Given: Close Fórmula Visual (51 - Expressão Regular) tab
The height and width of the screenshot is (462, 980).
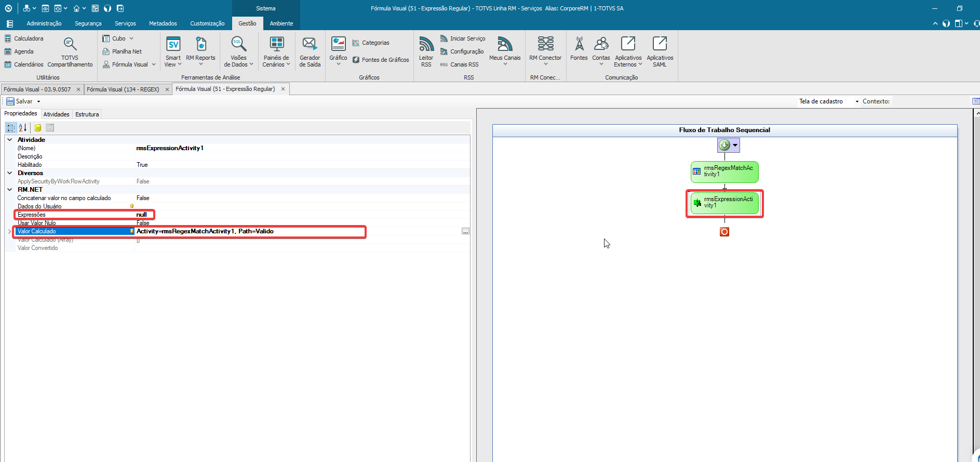Looking at the screenshot, I should 283,89.
